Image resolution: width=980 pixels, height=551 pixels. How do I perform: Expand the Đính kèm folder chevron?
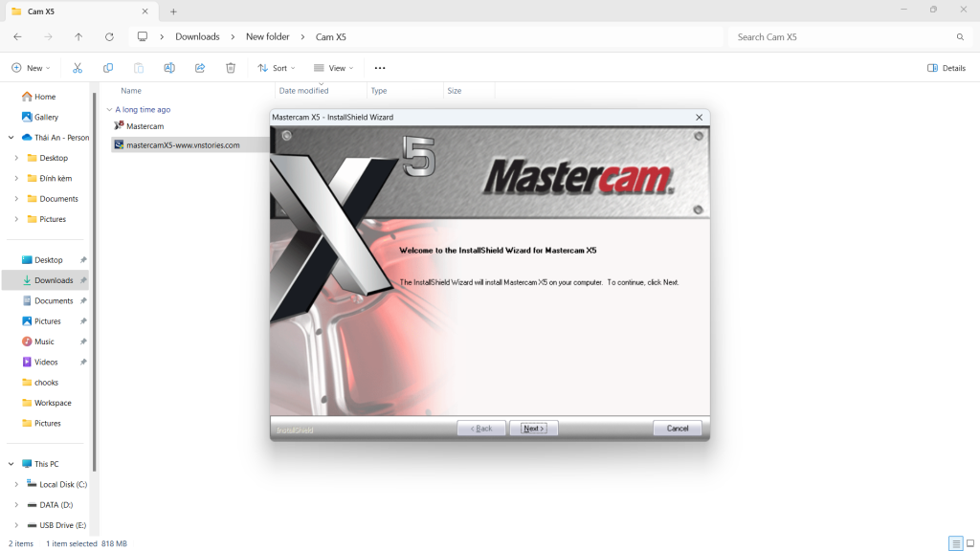[x=16, y=179]
